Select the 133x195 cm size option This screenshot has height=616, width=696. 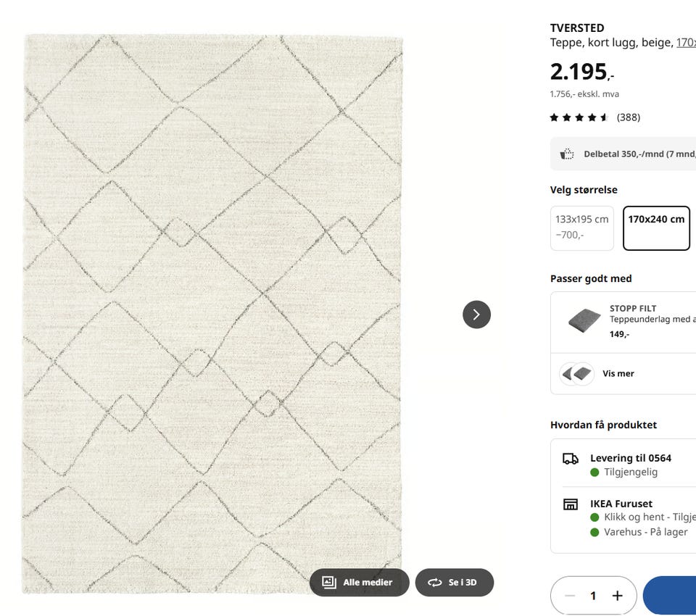click(x=582, y=228)
